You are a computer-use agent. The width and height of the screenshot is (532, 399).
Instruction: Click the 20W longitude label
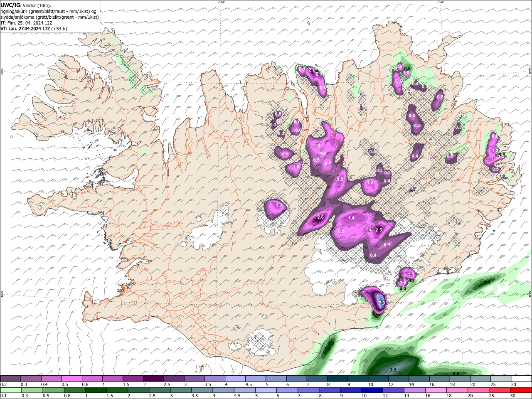pyautogui.click(x=221, y=2)
